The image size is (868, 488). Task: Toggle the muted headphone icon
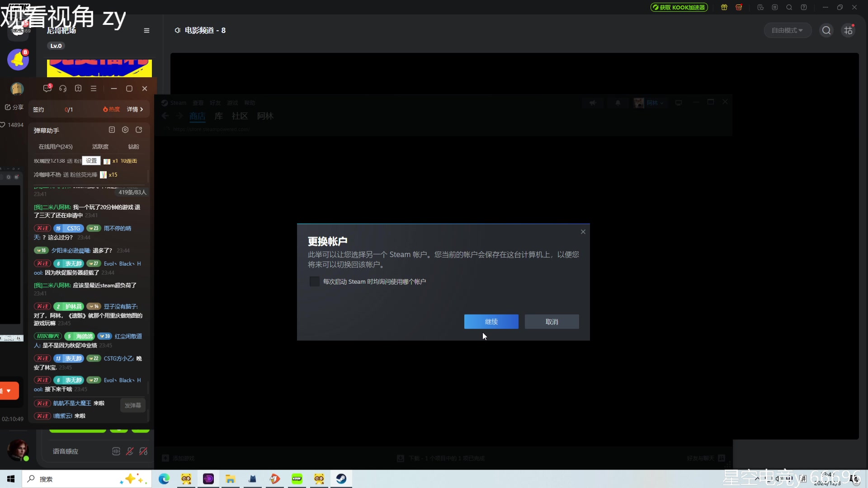pyautogui.click(x=143, y=451)
